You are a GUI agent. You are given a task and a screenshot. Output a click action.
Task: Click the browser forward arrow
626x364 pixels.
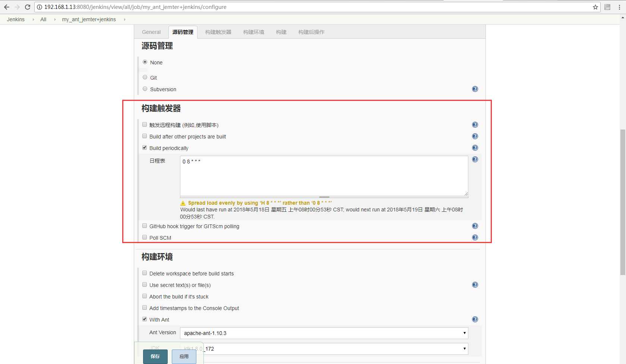[x=17, y=7]
